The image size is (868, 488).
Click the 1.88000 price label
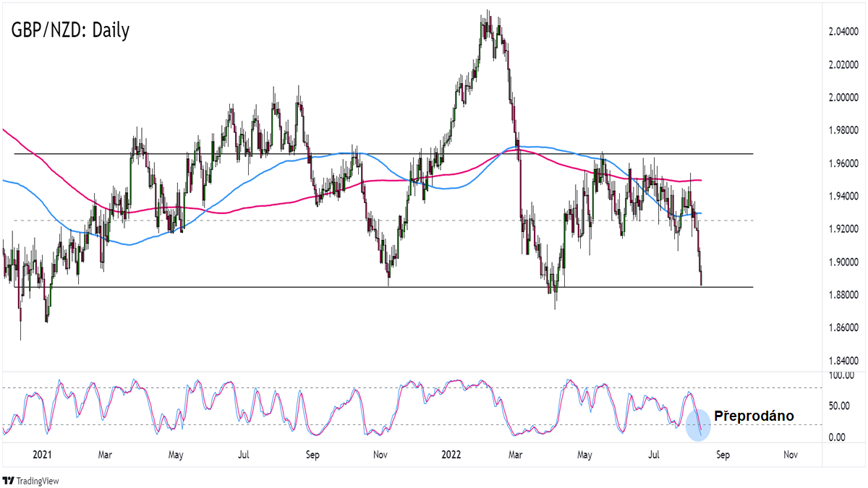tap(844, 295)
